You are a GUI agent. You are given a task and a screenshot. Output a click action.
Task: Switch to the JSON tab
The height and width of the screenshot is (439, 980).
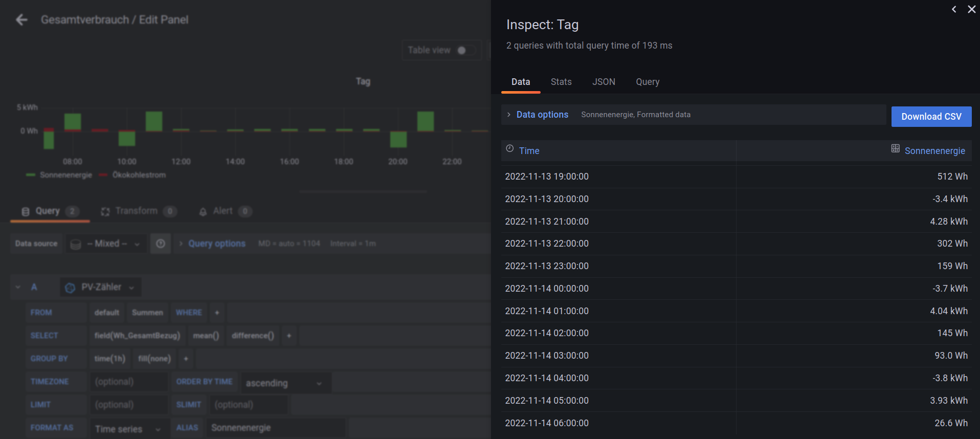tap(604, 82)
